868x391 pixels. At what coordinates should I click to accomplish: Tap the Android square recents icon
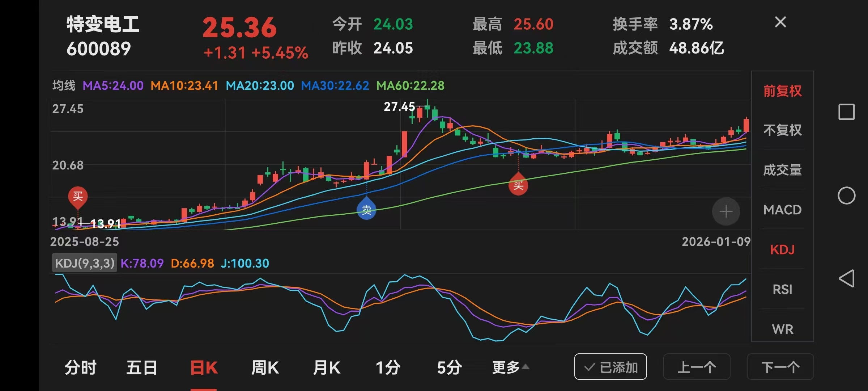pyautogui.click(x=846, y=112)
